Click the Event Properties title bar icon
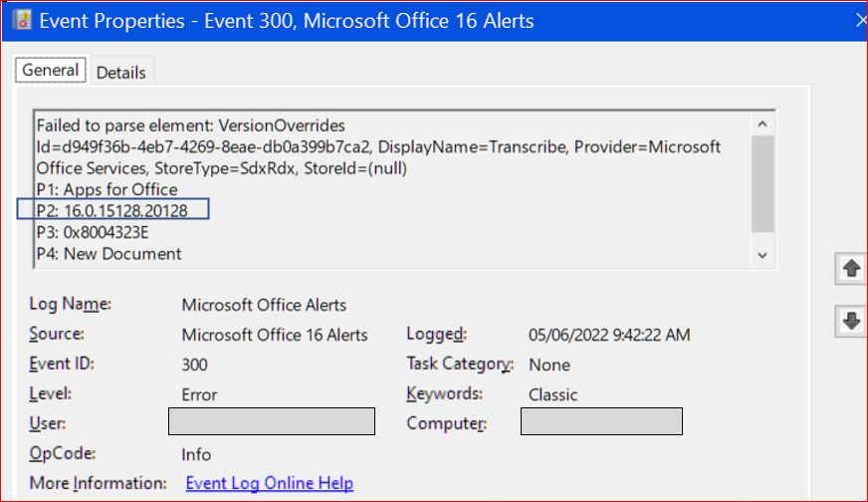The width and height of the screenshot is (868, 502). coord(22,21)
